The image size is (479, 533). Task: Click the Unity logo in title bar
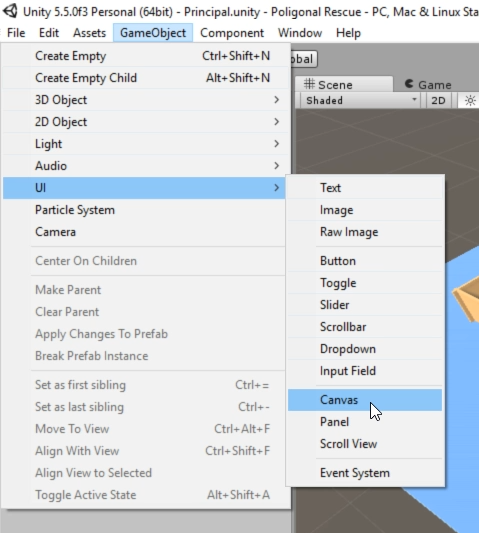pos(10,11)
